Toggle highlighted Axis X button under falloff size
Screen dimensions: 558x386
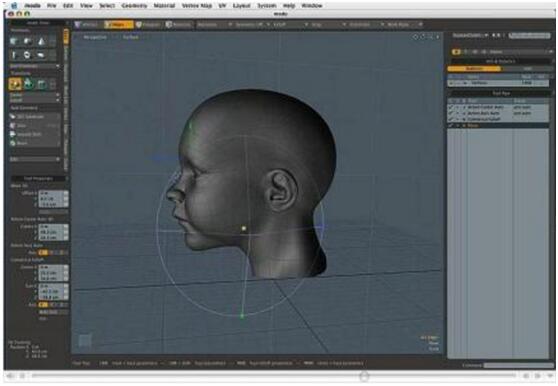pos(43,305)
